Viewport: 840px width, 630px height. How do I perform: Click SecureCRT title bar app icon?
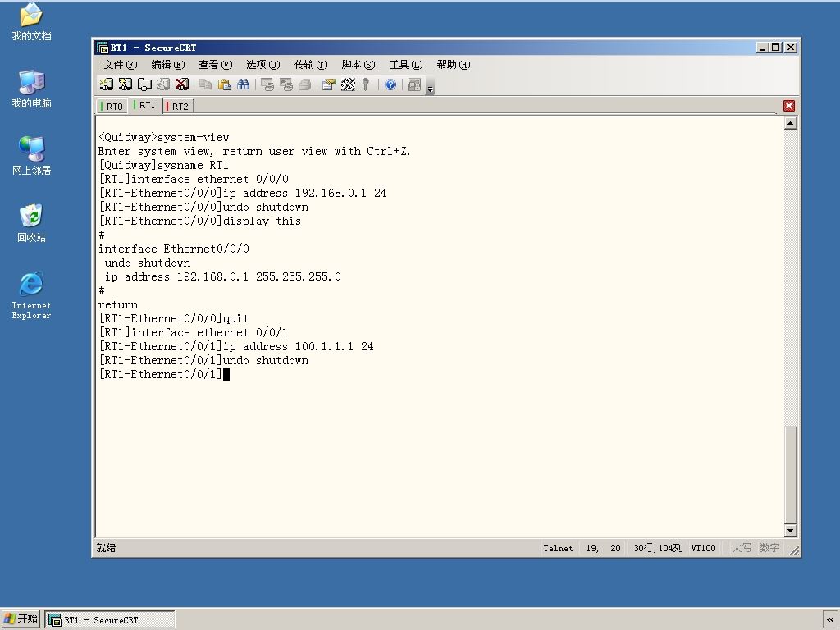coord(103,48)
